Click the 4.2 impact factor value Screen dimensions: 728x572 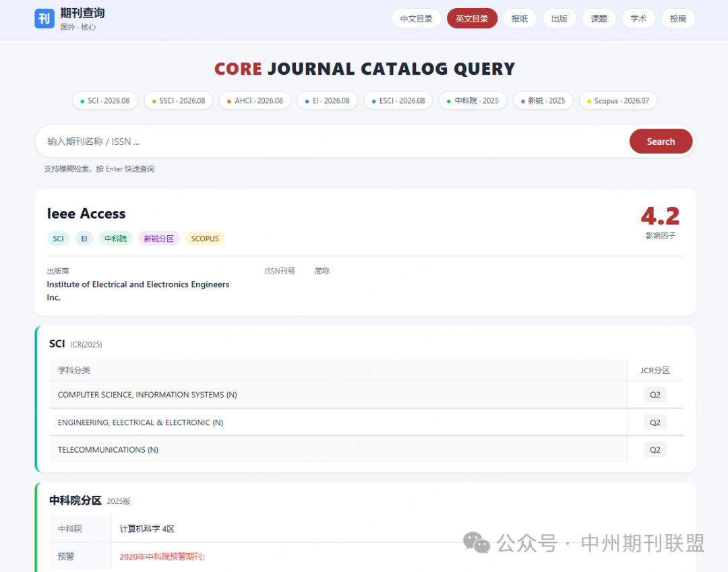click(x=660, y=216)
